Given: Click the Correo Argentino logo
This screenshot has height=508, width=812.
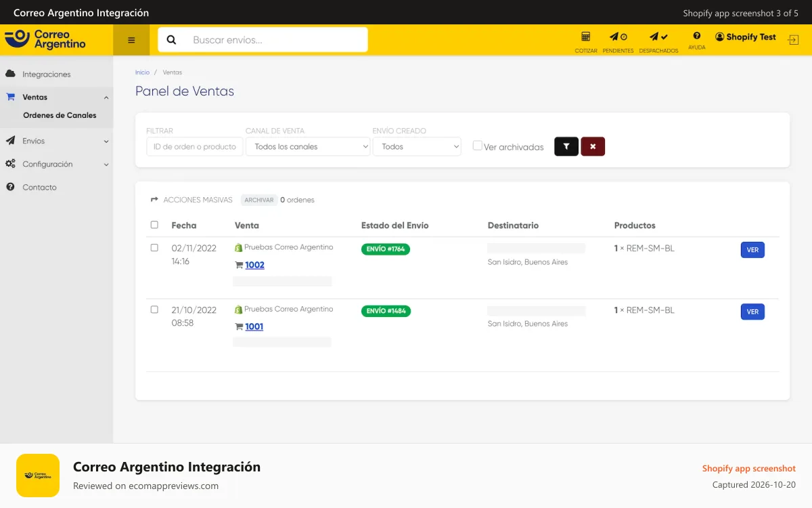Looking at the screenshot, I should (45, 39).
